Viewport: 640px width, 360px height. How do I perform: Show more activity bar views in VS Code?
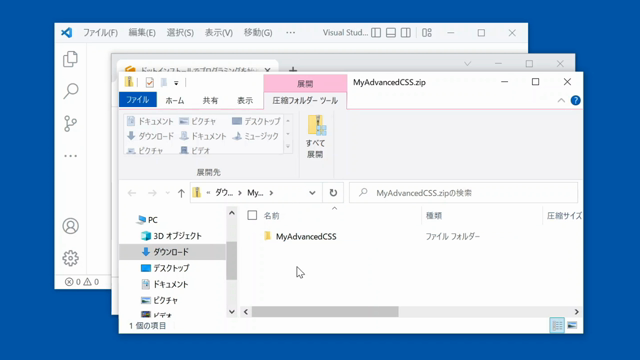tap(70, 156)
